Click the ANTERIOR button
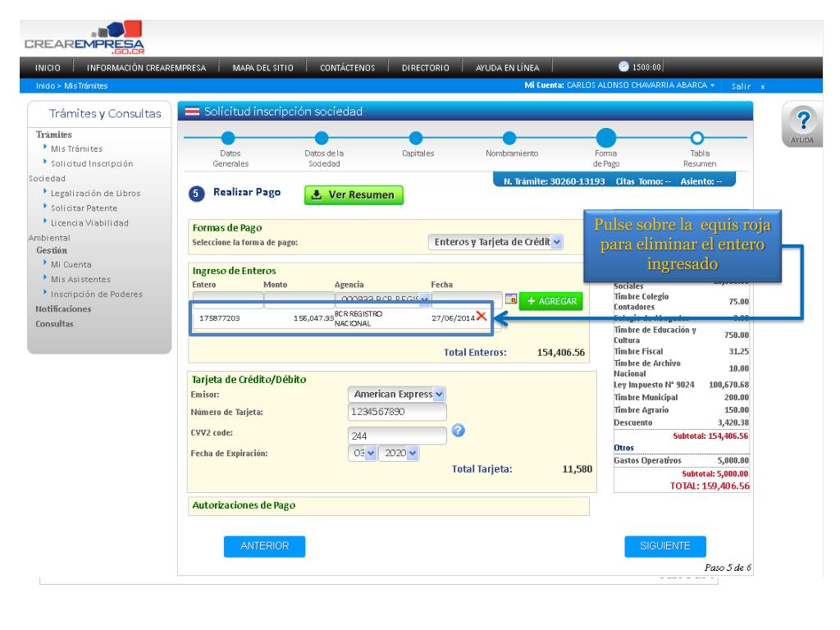 [265, 546]
